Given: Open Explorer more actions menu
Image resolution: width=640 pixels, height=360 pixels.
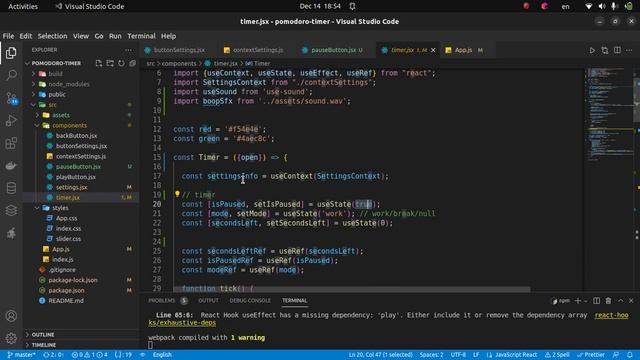Looking at the screenshot, I should point(129,50).
